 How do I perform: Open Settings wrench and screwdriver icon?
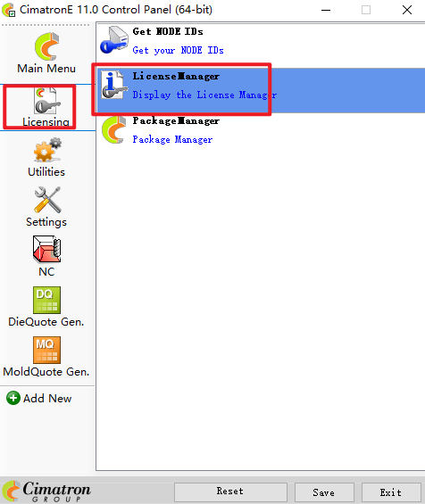47,200
